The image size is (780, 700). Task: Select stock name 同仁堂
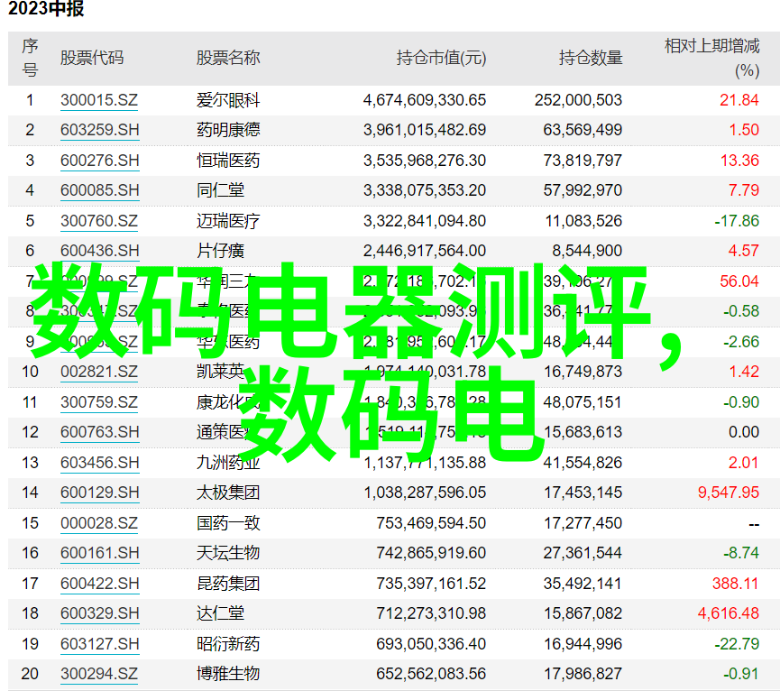[x=220, y=190]
